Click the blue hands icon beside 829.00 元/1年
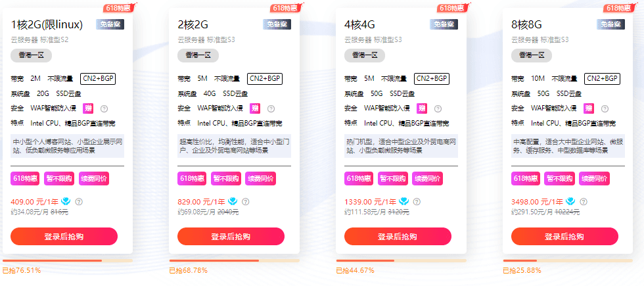Viewport: 644px width, 286px height. point(233,201)
